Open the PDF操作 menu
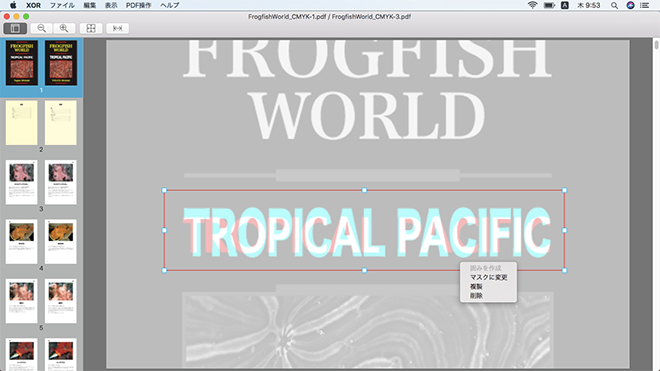 click(x=138, y=5)
